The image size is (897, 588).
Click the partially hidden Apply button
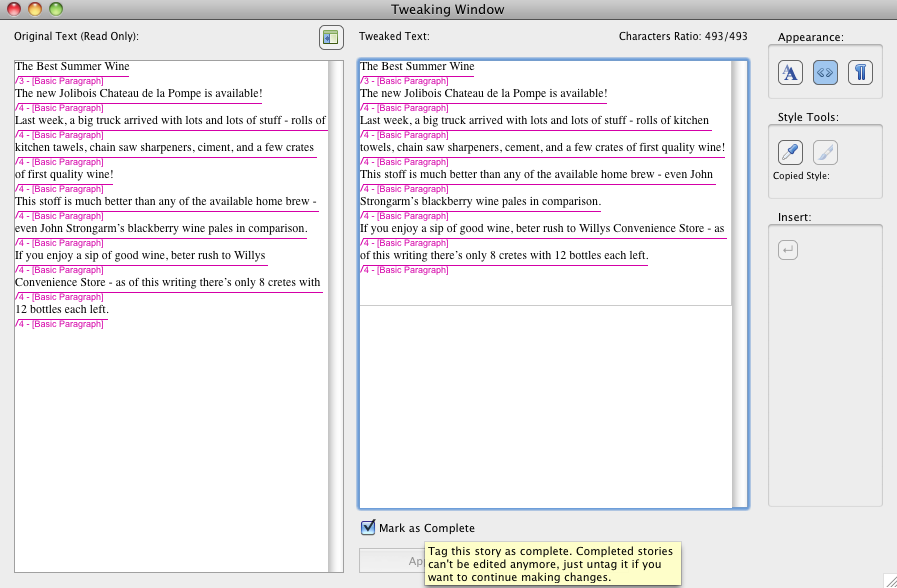click(x=392, y=560)
